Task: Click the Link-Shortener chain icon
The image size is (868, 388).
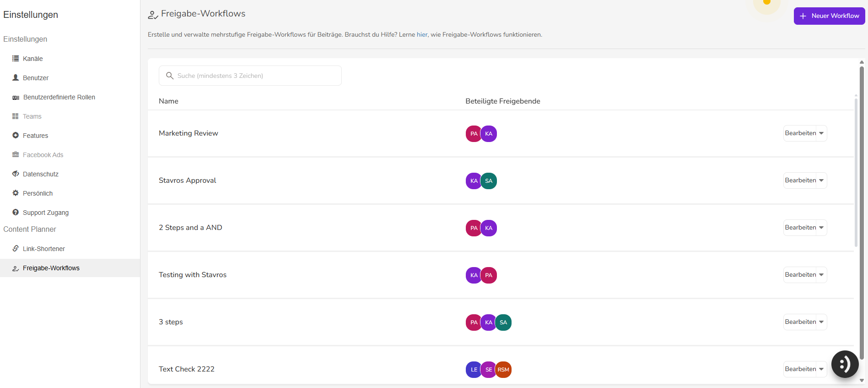Action: [x=16, y=249]
